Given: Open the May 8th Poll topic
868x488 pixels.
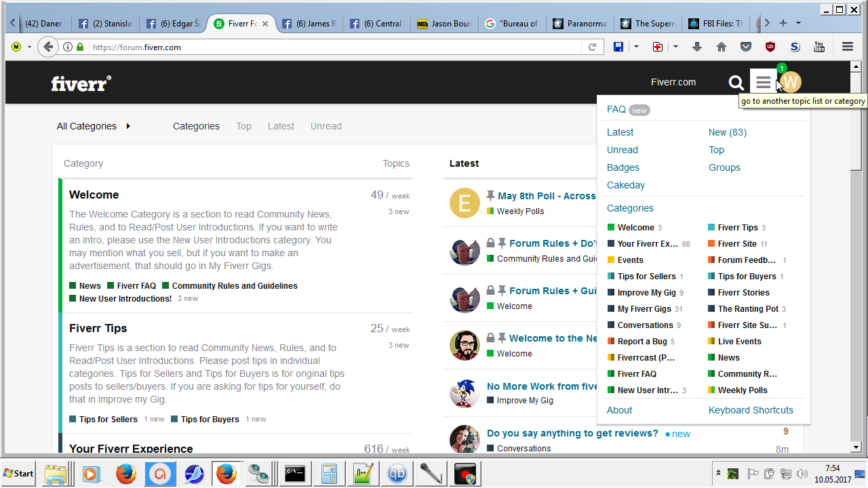Looking at the screenshot, I should click(547, 196).
